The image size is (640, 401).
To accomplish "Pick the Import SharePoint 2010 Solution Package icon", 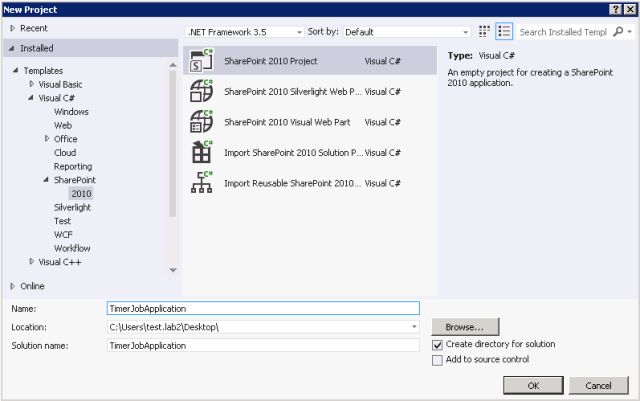I will 202,152.
